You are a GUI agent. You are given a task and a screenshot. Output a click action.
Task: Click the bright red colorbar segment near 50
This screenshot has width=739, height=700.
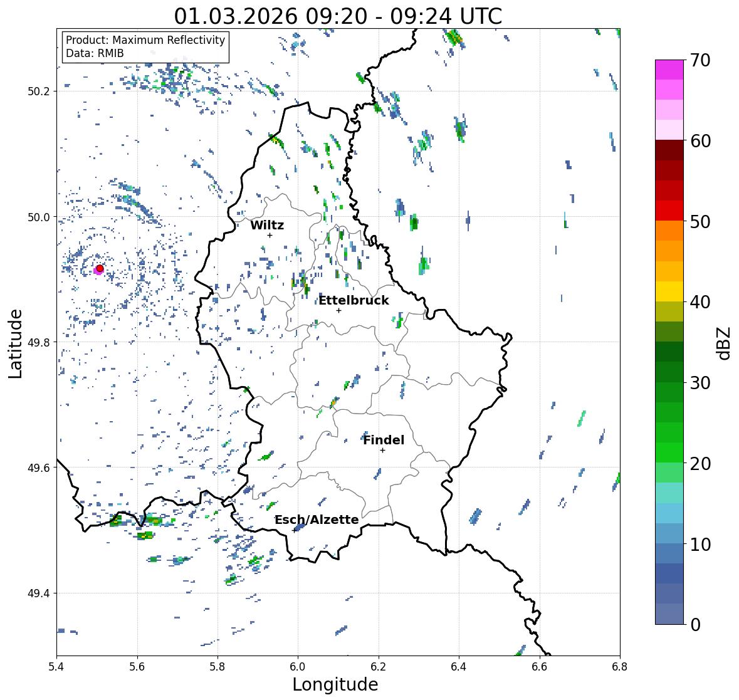tap(669, 211)
